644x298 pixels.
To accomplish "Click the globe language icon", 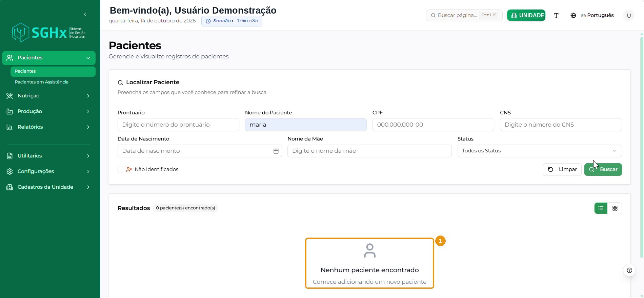I will (573, 15).
